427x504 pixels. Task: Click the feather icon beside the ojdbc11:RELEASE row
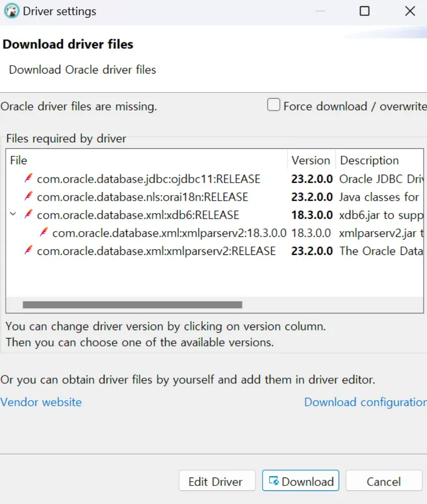click(x=28, y=178)
